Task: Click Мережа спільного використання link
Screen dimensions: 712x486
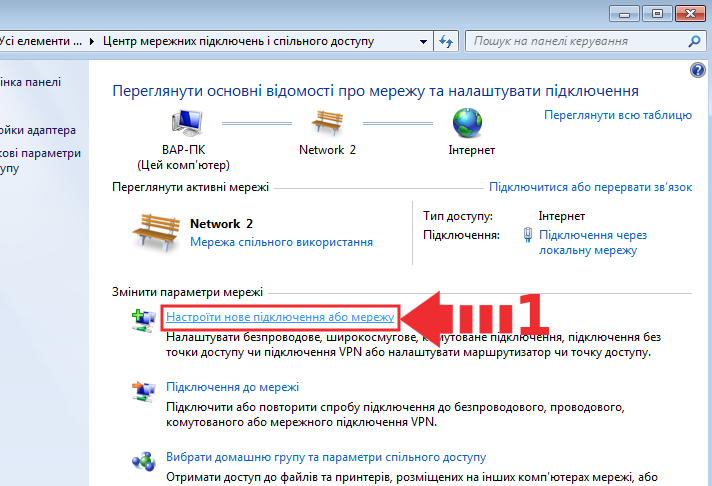Action: coord(281,242)
